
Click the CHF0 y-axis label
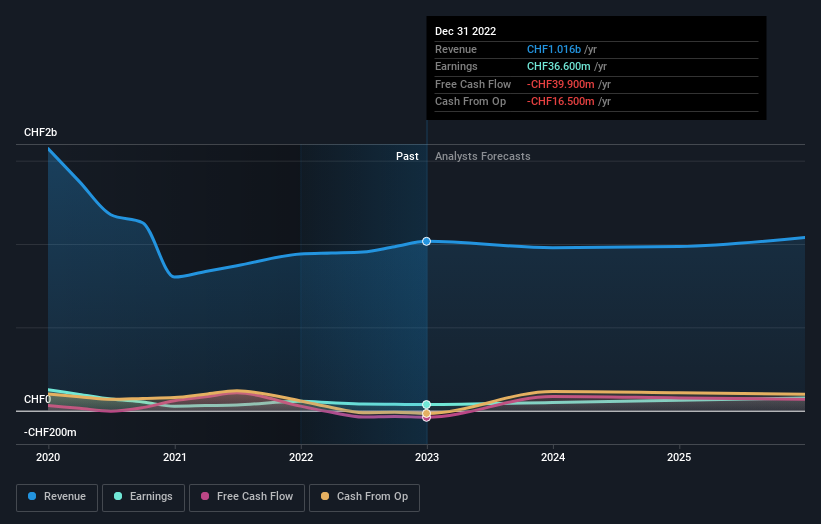38,399
